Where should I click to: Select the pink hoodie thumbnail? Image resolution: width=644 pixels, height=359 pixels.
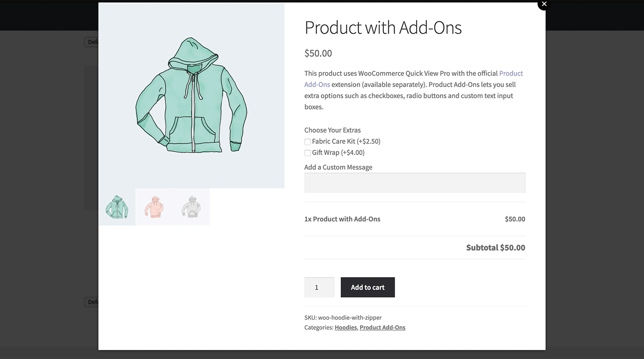154,207
